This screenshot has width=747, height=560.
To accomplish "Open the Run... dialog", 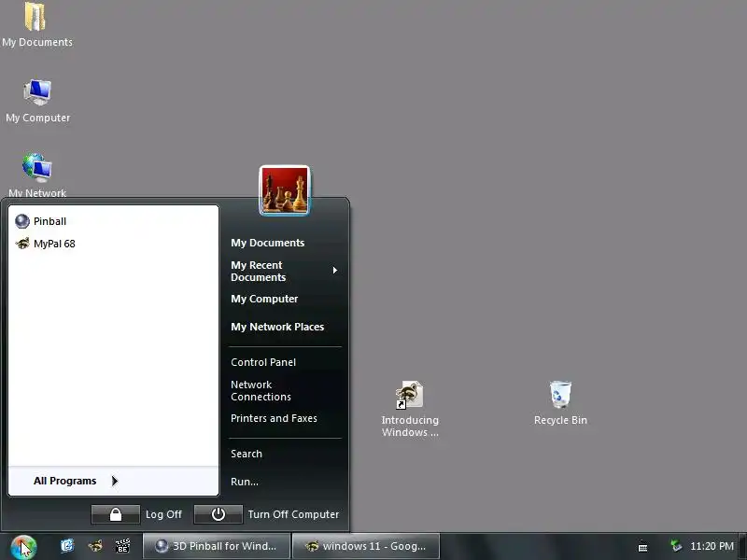I will [245, 482].
